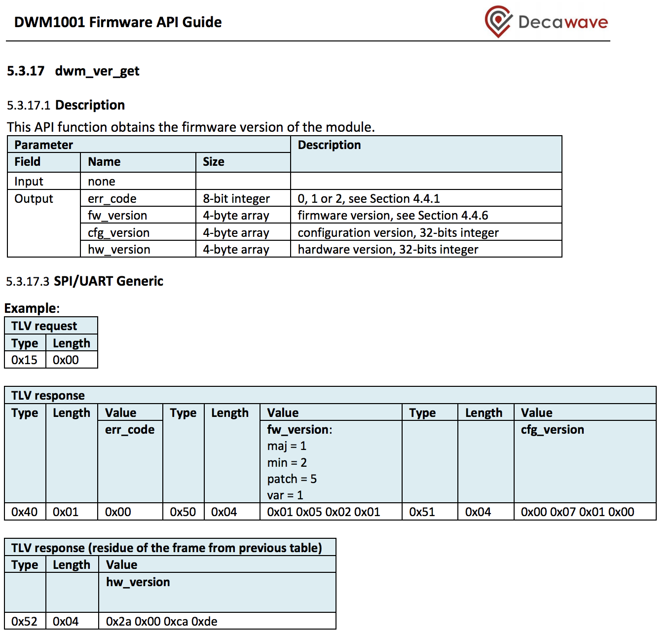The height and width of the screenshot is (635, 672).
Task: Click the 'hw_version' label in the residue table
Action: tap(138, 582)
